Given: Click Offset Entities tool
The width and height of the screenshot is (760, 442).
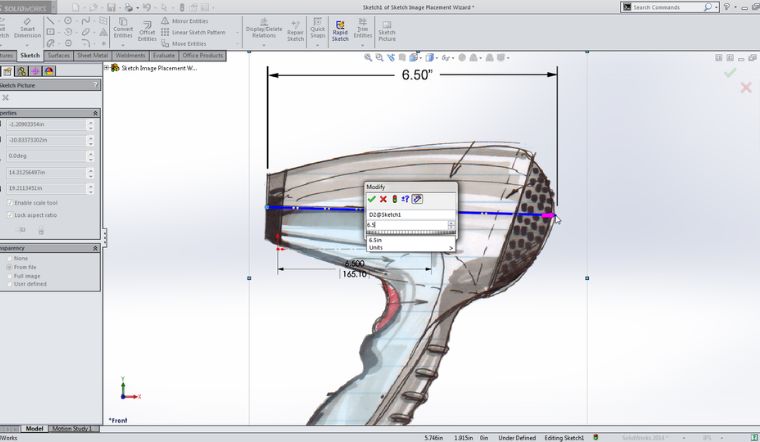Looking at the screenshot, I should [x=147, y=31].
